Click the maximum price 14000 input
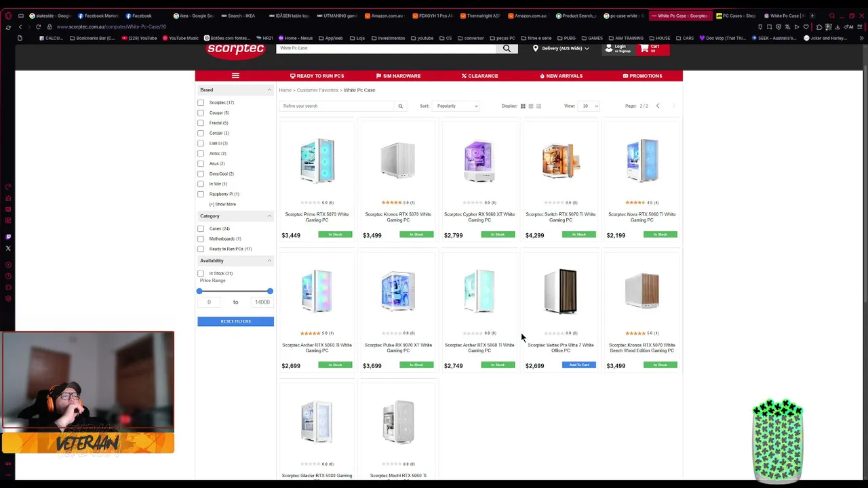The image size is (868, 488). click(x=262, y=302)
